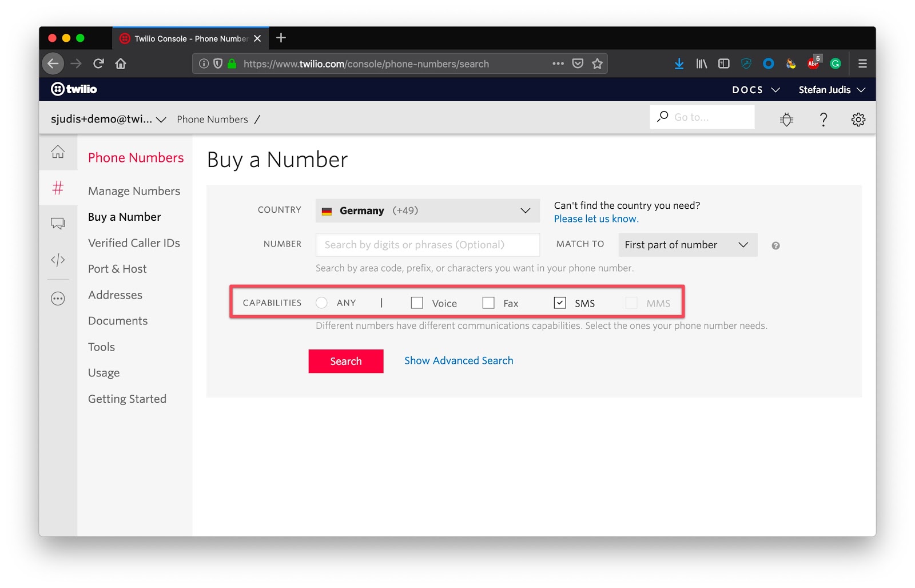This screenshot has height=588, width=915.
Task: Open Tools in sidebar menu
Action: [x=101, y=347]
